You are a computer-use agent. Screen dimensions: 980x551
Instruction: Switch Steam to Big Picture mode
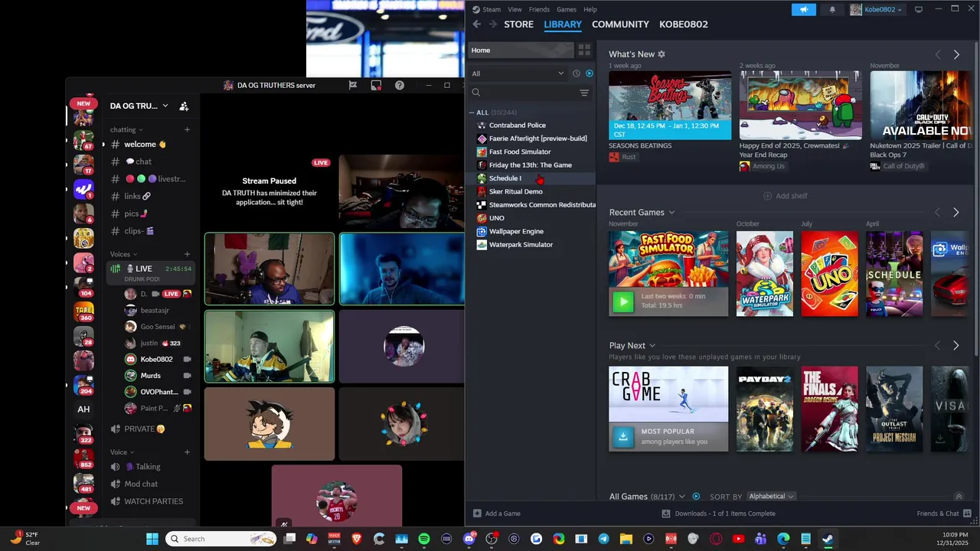[919, 9]
